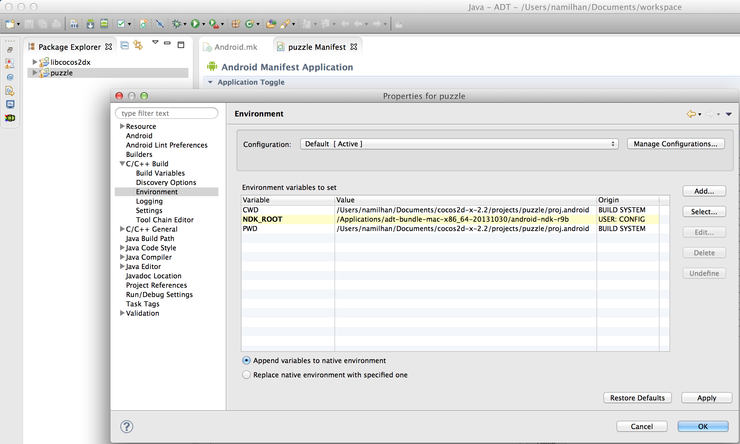This screenshot has width=740, height=444.
Task: Click the Skip All Breakpoints icon
Action: click(x=160, y=24)
